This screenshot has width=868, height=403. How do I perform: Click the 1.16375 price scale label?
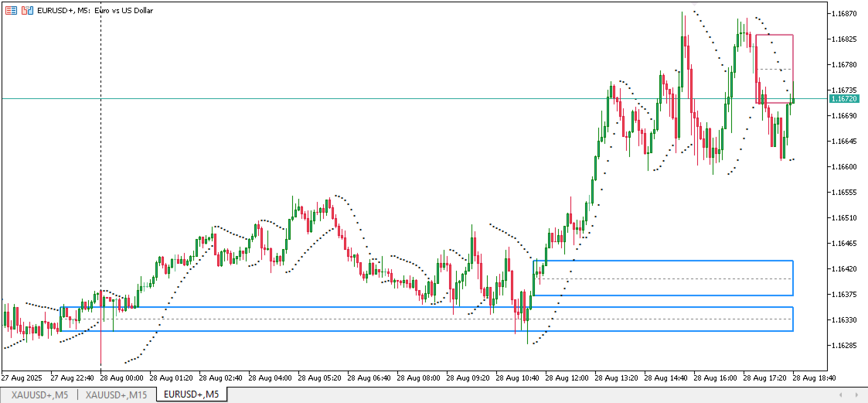point(844,295)
